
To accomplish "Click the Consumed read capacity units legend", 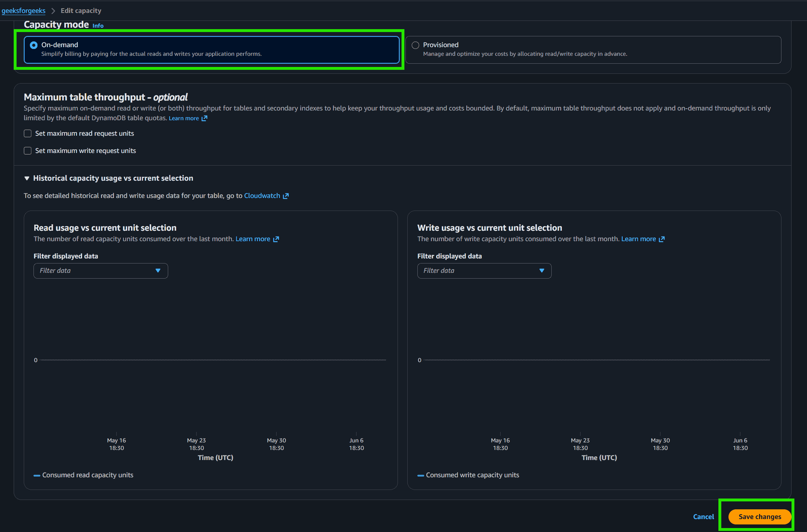I will click(84, 475).
